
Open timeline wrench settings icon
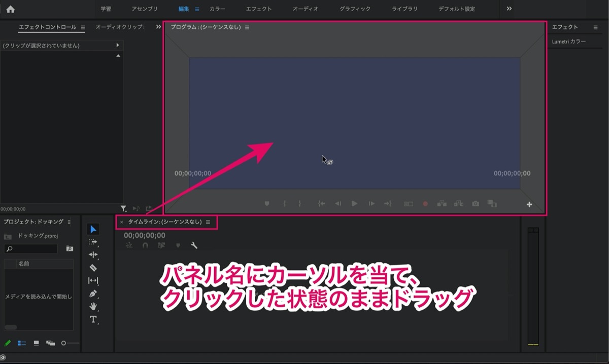tap(194, 245)
